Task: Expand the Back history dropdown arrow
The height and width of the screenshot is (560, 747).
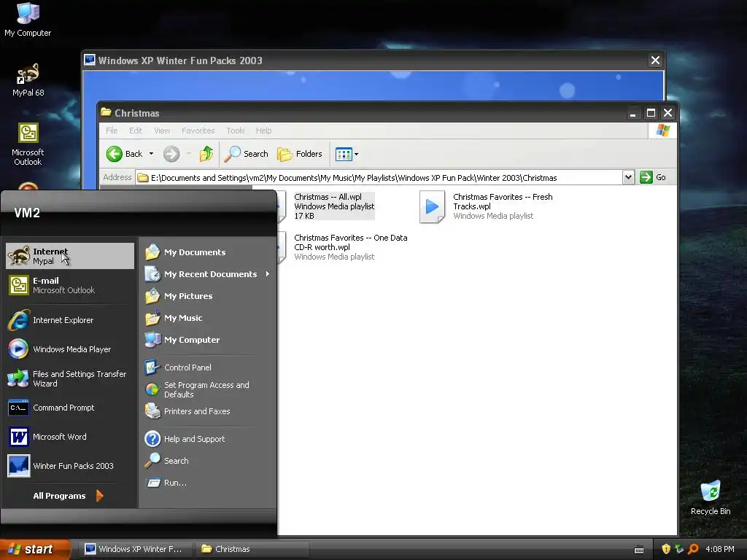Action: 151,154
